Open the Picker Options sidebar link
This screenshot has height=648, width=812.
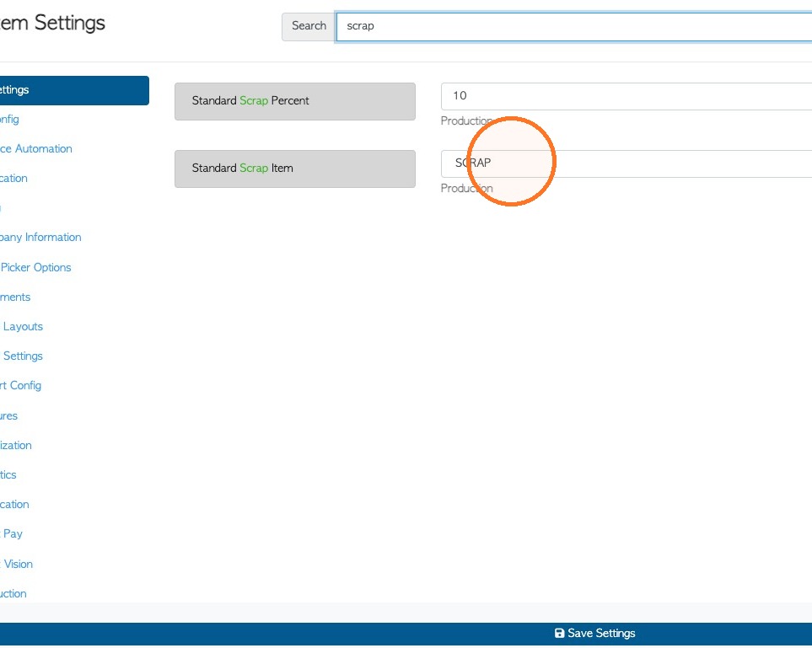coord(35,268)
